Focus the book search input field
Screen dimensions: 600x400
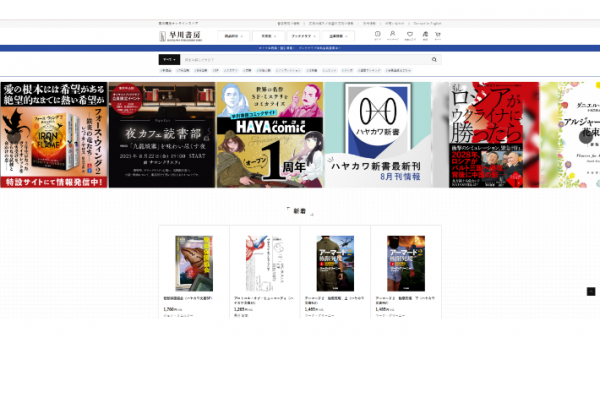point(305,59)
